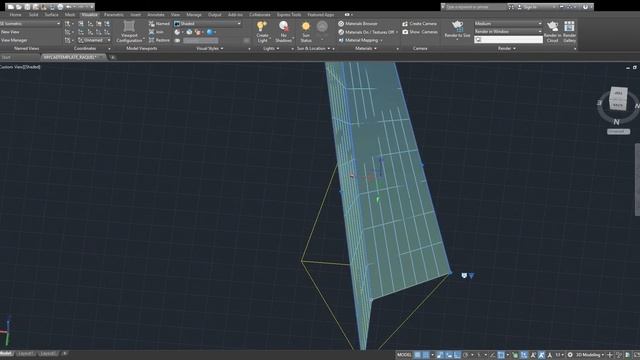Click the new drawing tab plus button
The height and width of the screenshot is (360, 640).
click(113, 57)
